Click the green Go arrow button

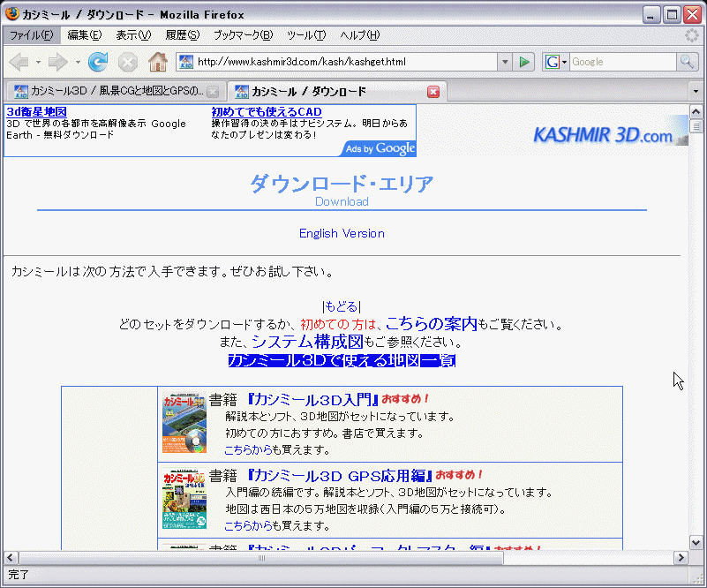click(x=524, y=62)
